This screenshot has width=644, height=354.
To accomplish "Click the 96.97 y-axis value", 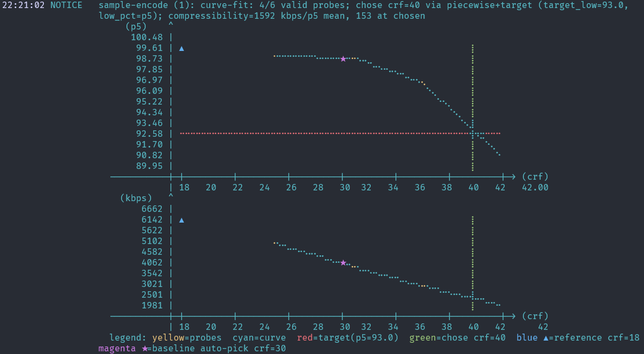I will [149, 80].
